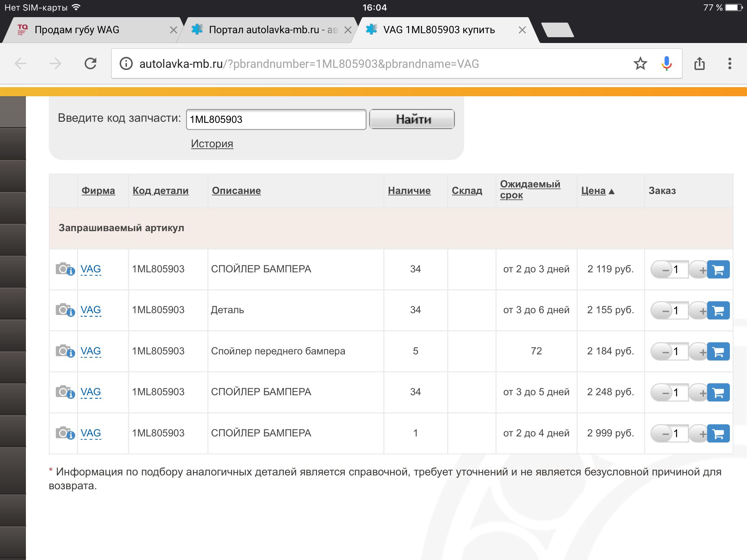
Task: Sort results by Наличие column
Action: click(x=409, y=191)
